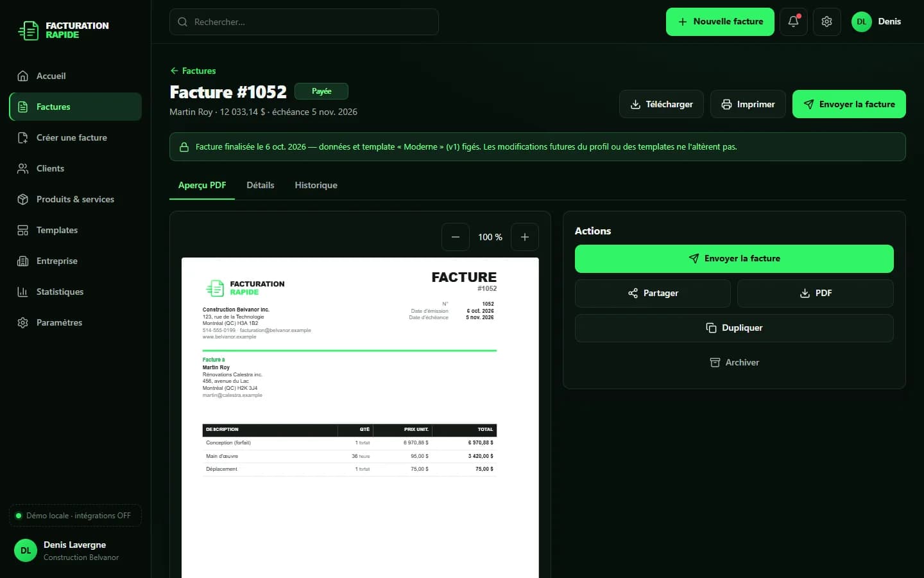Click the Denis Lavergne profile at sidebar bottom

point(75,550)
